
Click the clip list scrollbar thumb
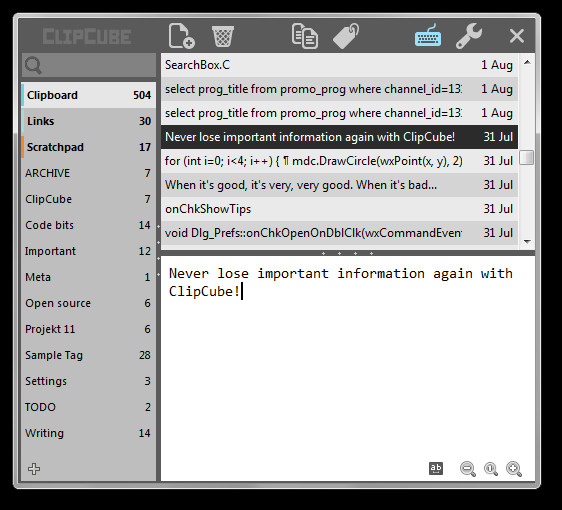tap(527, 157)
